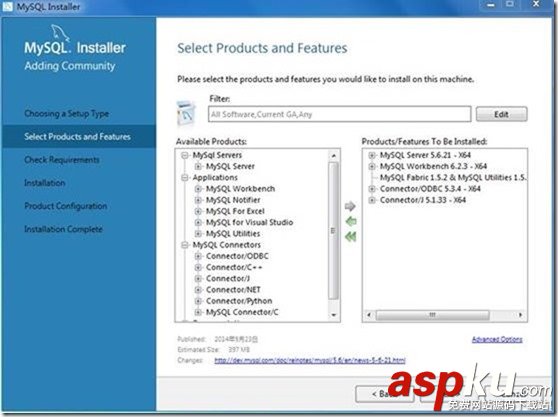Expand MySQL for Visual Studio node
Image resolution: width=558 pixels, height=417 pixels.
(x=198, y=222)
